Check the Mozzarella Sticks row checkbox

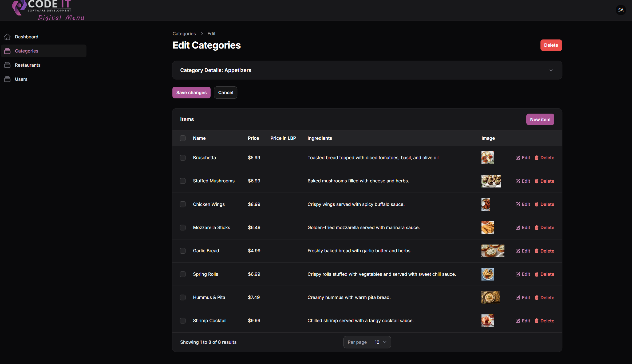pyautogui.click(x=183, y=227)
